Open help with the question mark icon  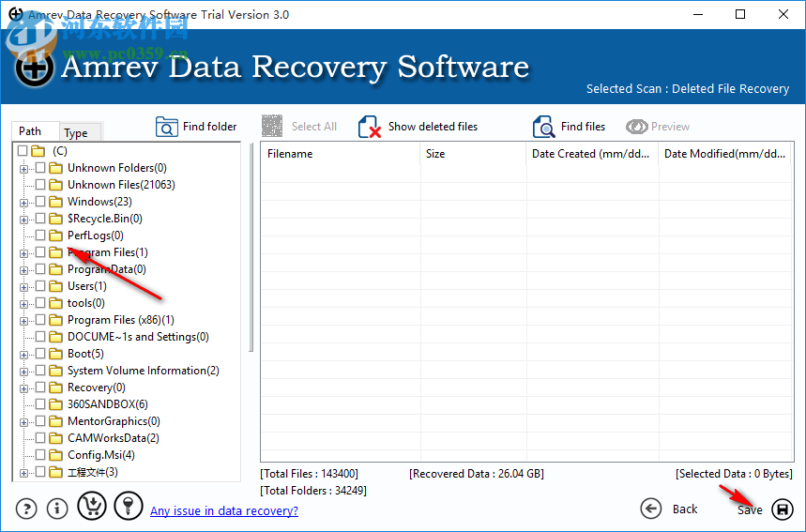(x=26, y=509)
